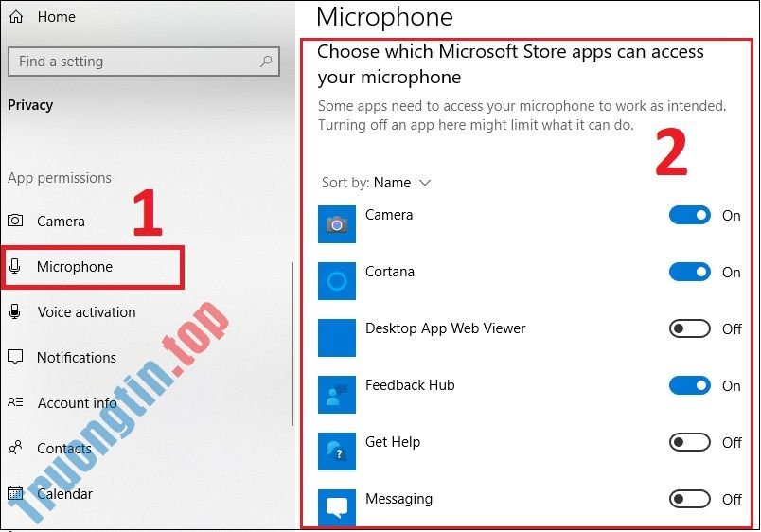Click the Contacts people icon
This screenshot has width=761, height=532.
click(x=15, y=448)
